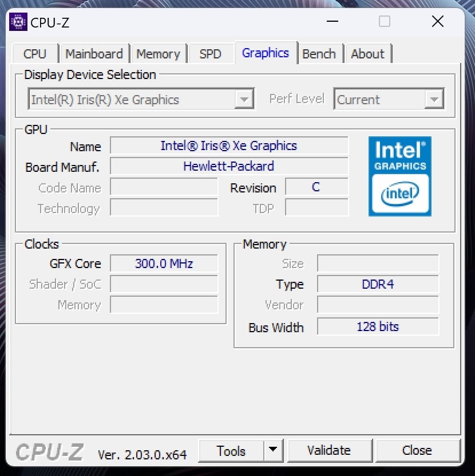
Task: Maximize the CPU-Z window
Action: [x=385, y=22]
